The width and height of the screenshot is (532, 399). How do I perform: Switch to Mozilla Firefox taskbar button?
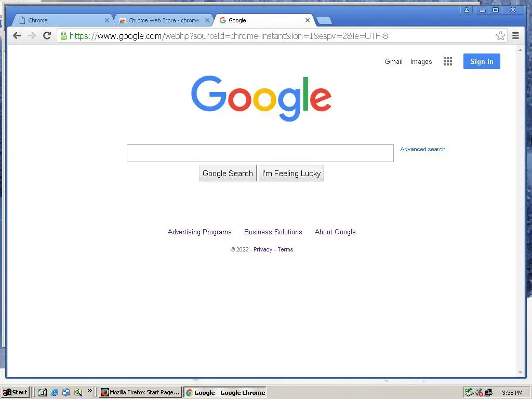tap(140, 393)
